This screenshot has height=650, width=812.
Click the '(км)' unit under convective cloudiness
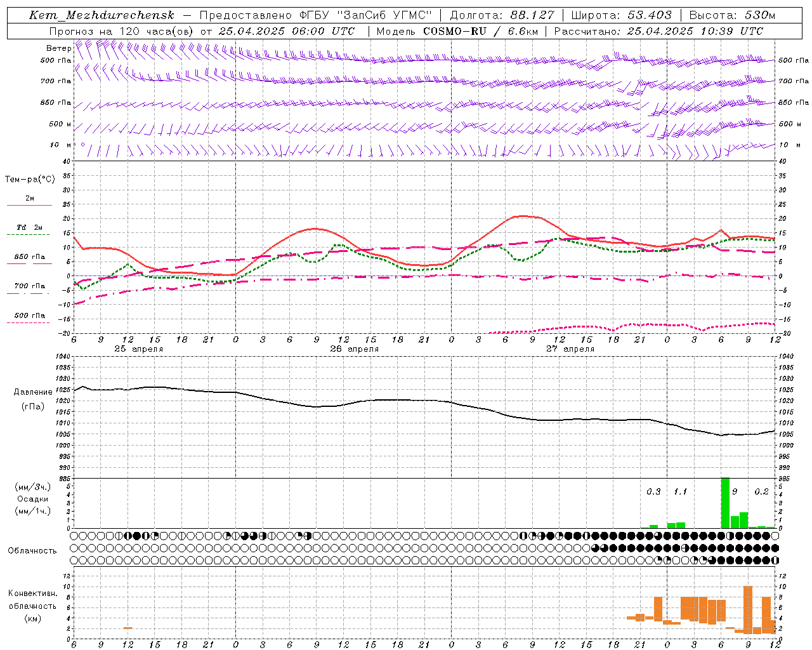tap(32, 618)
